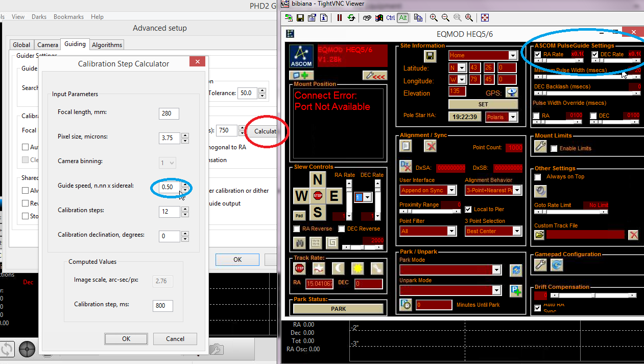The width and height of the screenshot is (644, 364).
Task: Toggle TightVNC full screen mode icon
Action: point(485,18)
